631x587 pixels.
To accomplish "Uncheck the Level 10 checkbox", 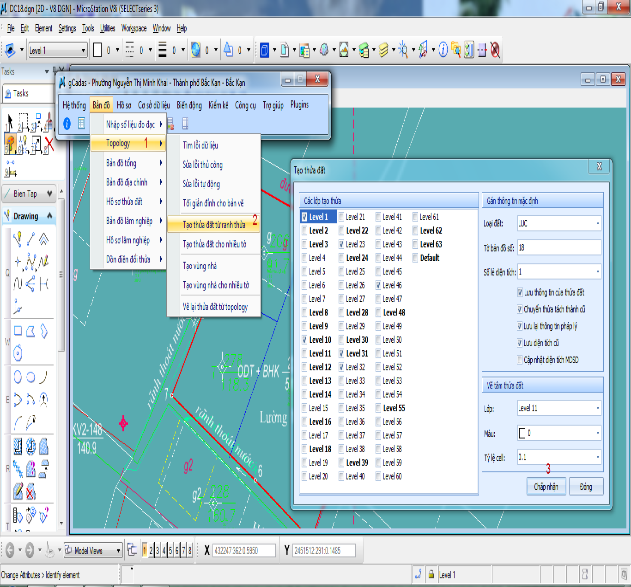I will coord(305,340).
